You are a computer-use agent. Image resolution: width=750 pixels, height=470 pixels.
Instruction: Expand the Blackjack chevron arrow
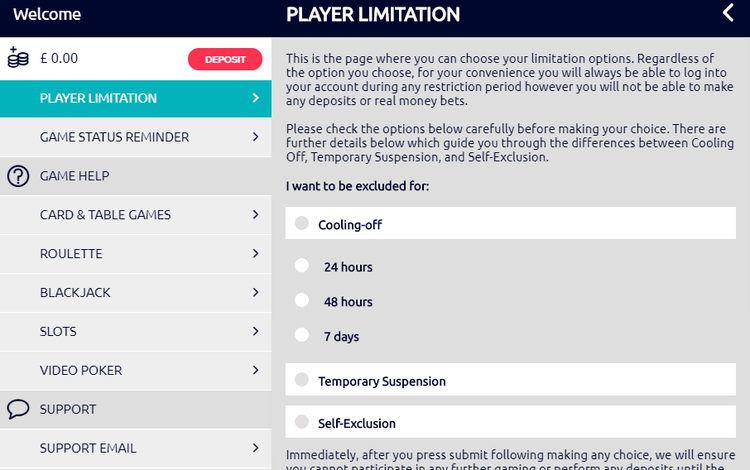click(256, 293)
